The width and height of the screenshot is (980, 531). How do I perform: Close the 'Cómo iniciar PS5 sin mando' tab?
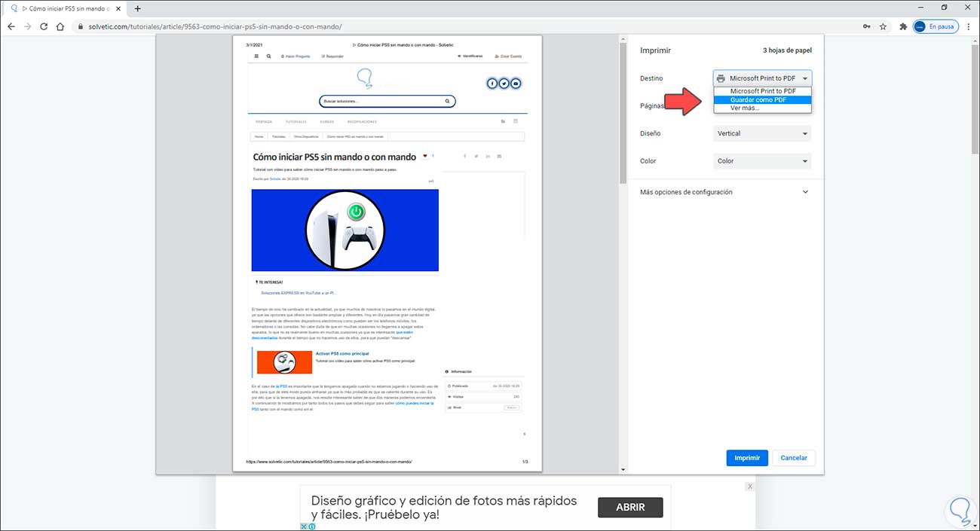[x=118, y=9]
